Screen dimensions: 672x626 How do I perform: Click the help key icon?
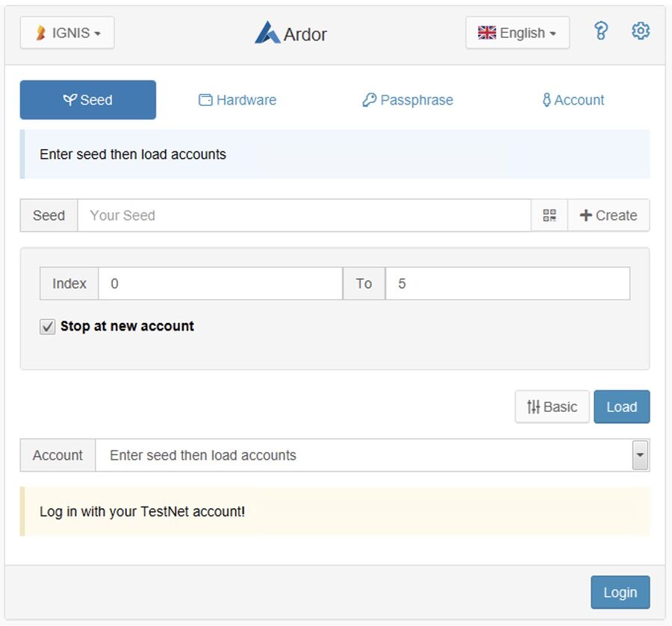(602, 31)
